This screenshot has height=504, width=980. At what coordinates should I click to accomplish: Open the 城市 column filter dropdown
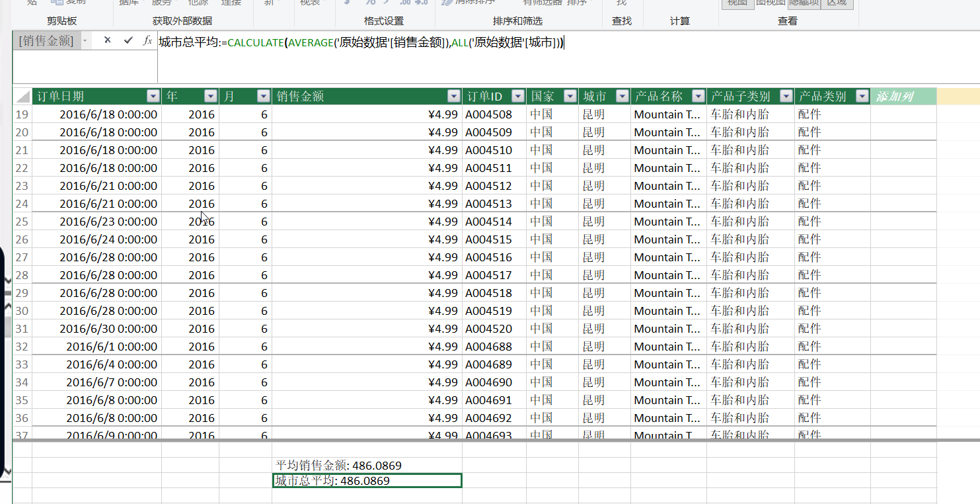[x=621, y=95]
